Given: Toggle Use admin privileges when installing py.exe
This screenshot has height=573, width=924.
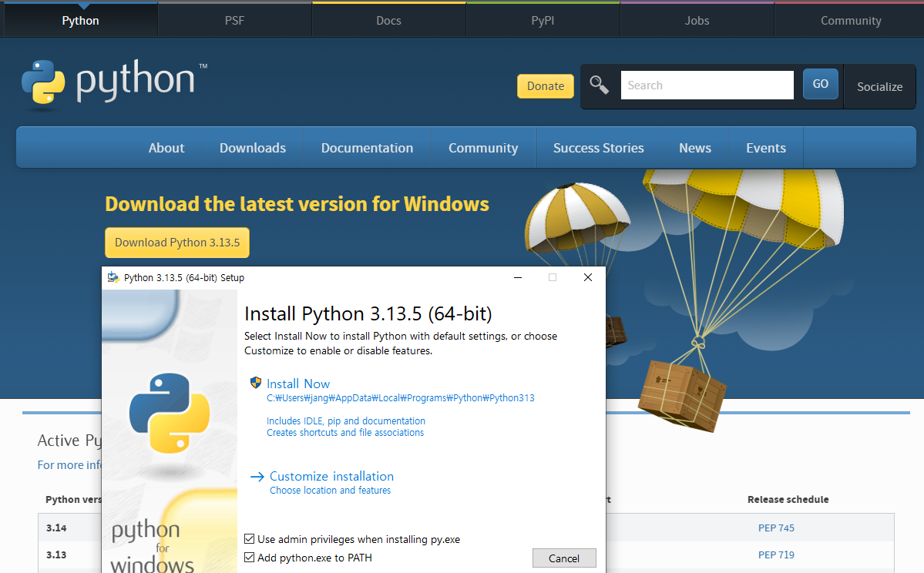Looking at the screenshot, I should tap(249, 539).
